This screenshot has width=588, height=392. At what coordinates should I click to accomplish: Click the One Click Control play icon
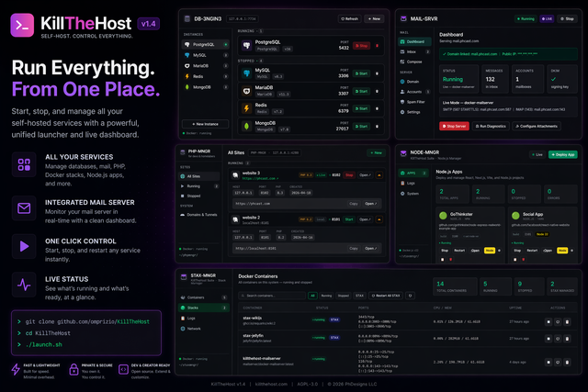tap(24, 246)
